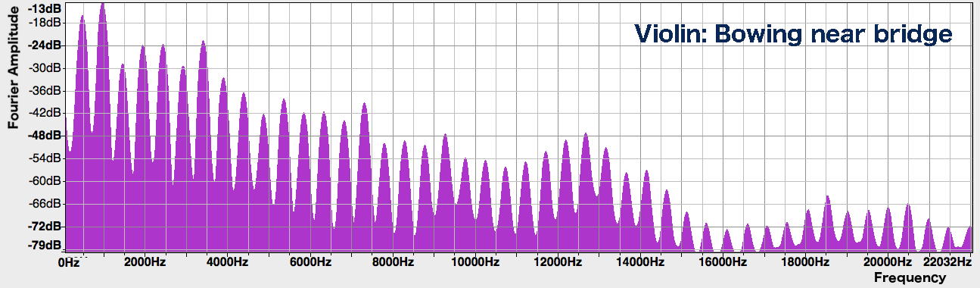The width and height of the screenshot is (980, 288).
Task: Click the 18000Hz frequency tick label
Action: point(806,262)
